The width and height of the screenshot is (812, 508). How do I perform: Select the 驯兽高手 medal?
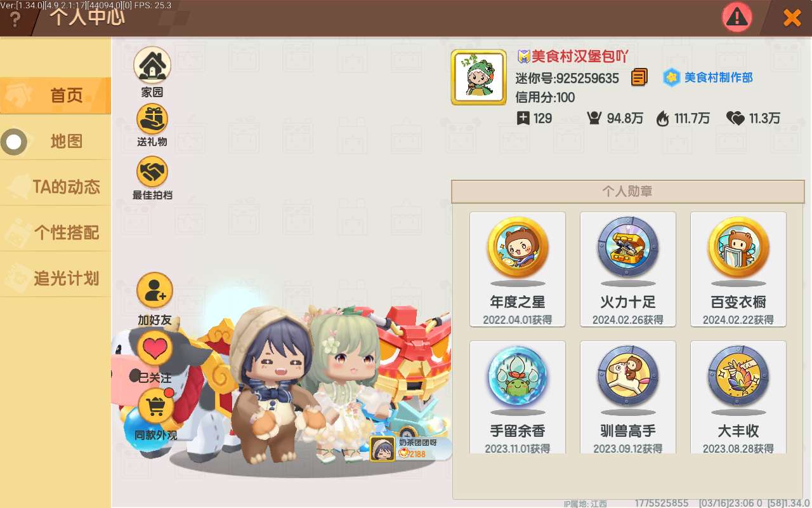coord(628,397)
